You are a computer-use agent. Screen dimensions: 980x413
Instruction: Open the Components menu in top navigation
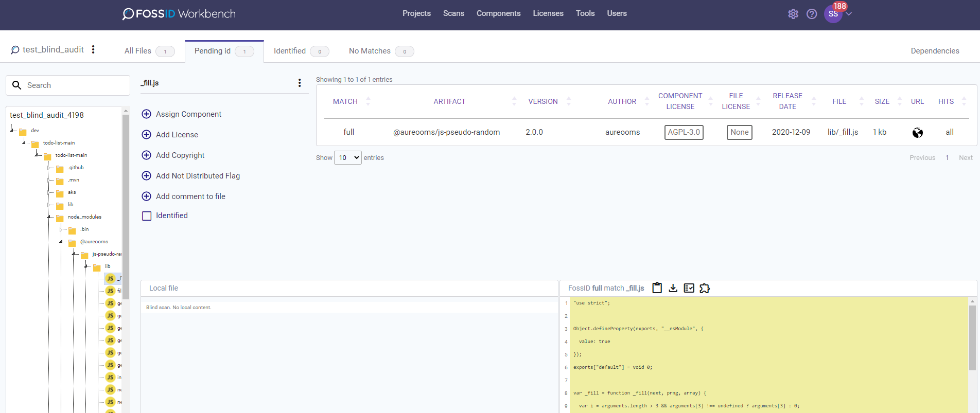point(498,13)
